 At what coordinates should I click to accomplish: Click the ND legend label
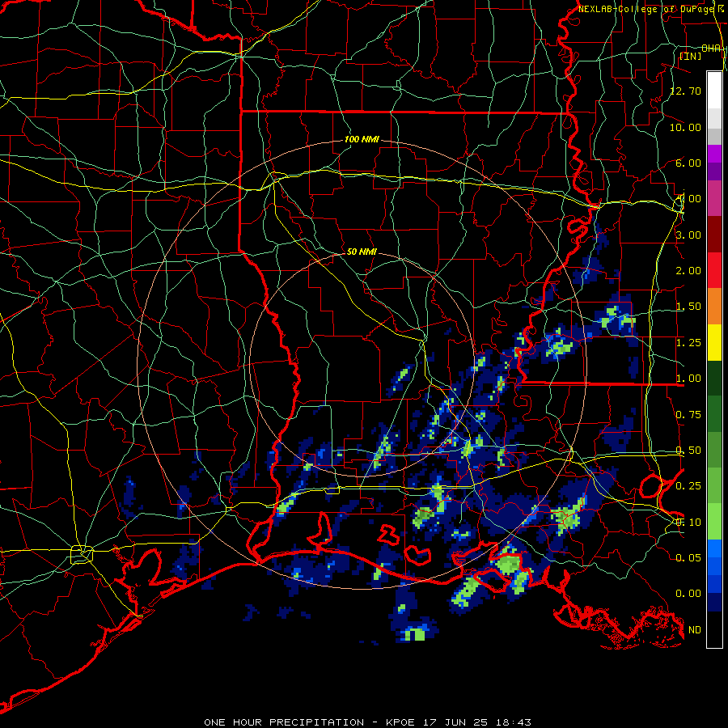[695, 630]
